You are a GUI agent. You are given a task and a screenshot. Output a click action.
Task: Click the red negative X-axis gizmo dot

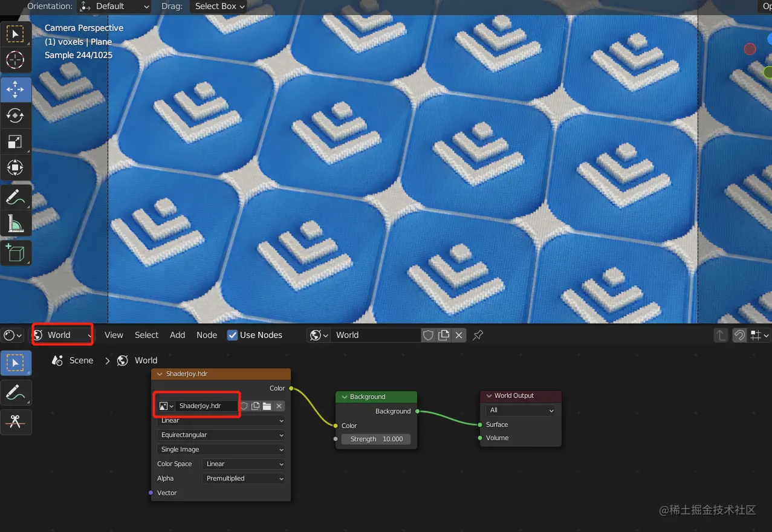pos(750,49)
